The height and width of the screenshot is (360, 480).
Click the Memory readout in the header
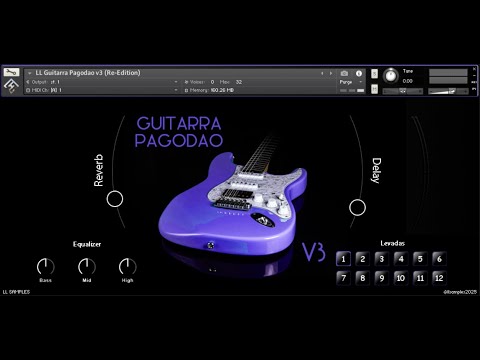point(209,90)
